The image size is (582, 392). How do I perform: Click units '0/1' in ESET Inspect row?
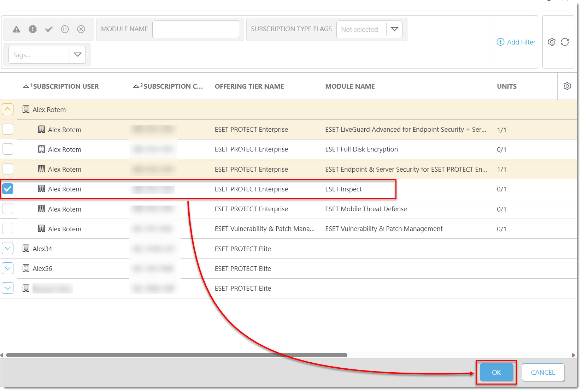pyautogui.click(x=501, y=189)
